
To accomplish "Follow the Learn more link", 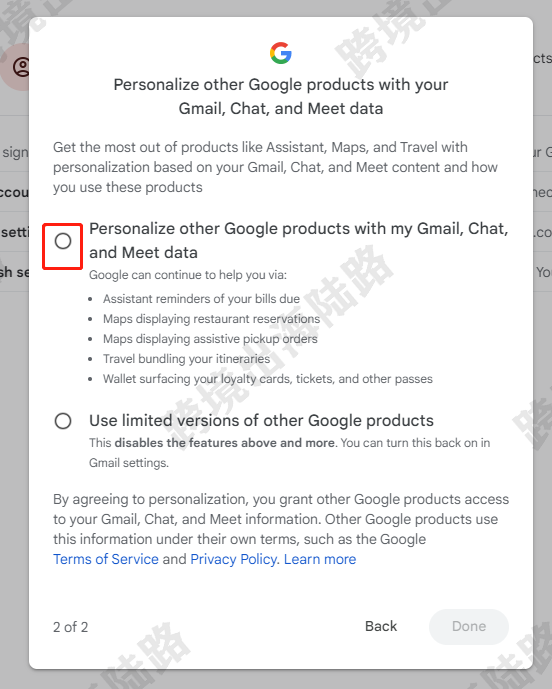I will tap(320, 559).
